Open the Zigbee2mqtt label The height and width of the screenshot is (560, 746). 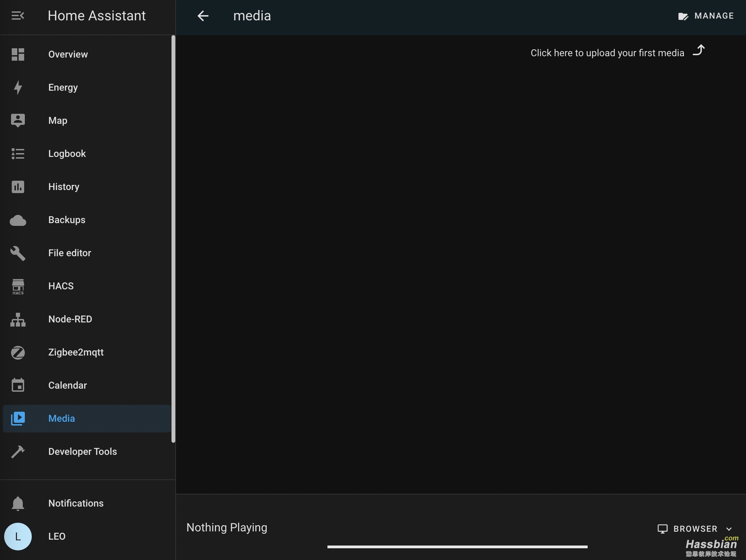click(76, 352)
